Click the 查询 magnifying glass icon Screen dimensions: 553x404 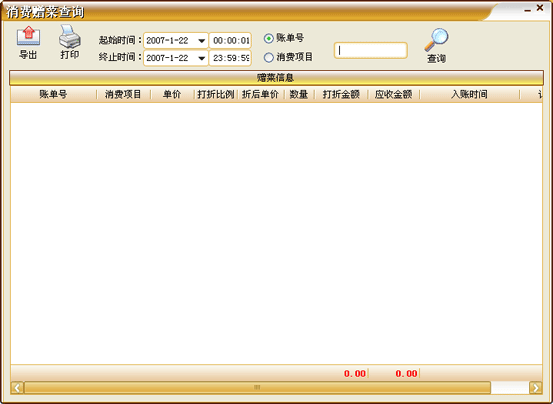[x=436, y=40]
